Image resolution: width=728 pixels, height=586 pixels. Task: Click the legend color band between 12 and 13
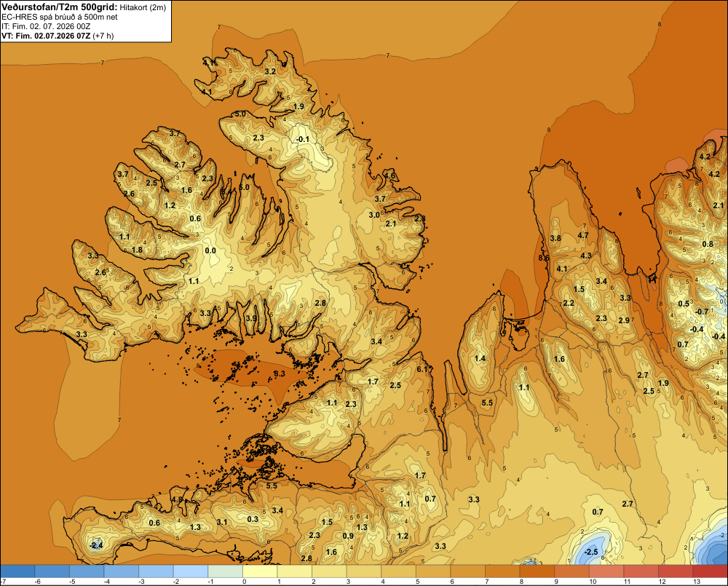click(675, 571)
